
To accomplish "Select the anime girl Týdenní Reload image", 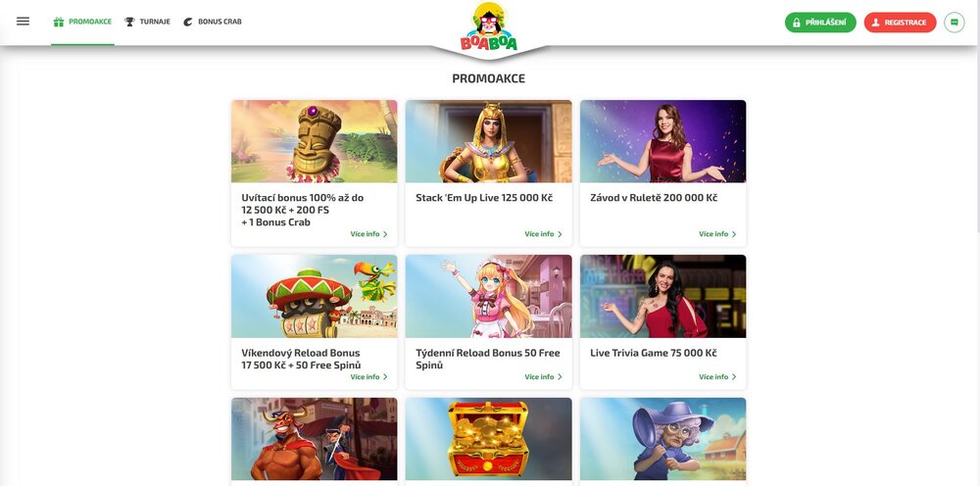I will [489, 296].
